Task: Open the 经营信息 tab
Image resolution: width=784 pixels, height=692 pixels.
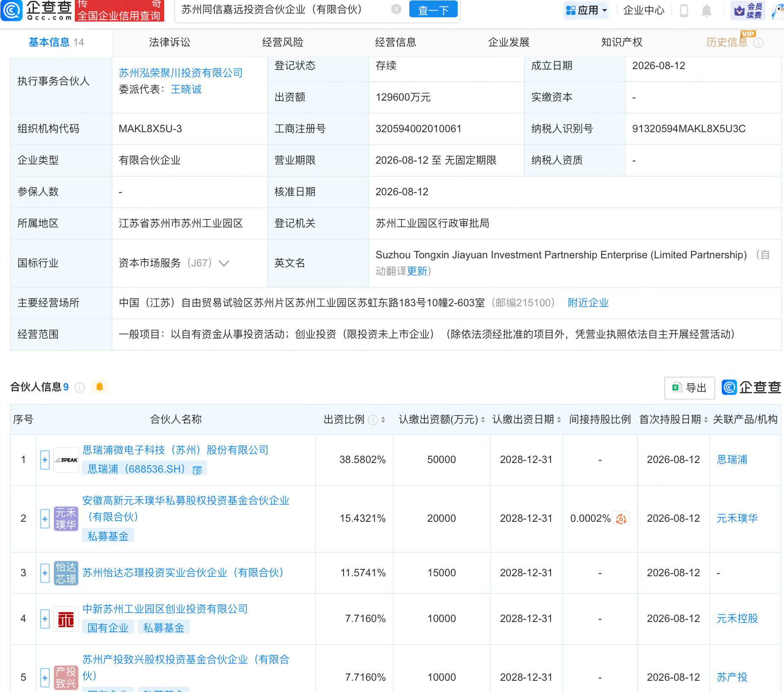Action: [x=395, y=42]
